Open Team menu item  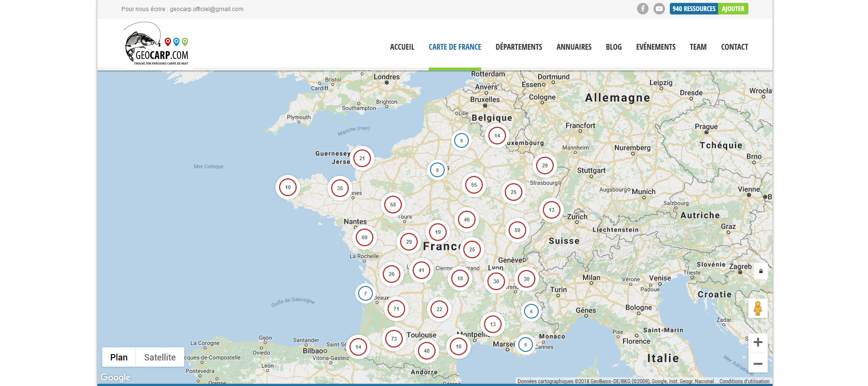pos(698,47)
